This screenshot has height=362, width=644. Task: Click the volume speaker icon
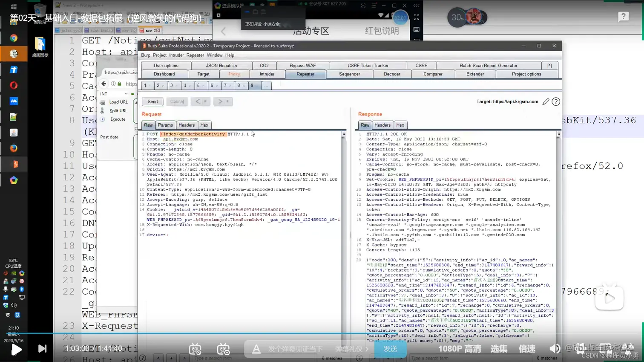click(x=555, y=349)
